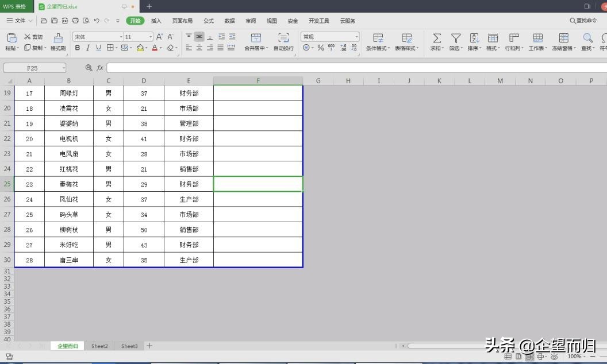Increase indent icon
607x364 pixels.
[232, 37]
